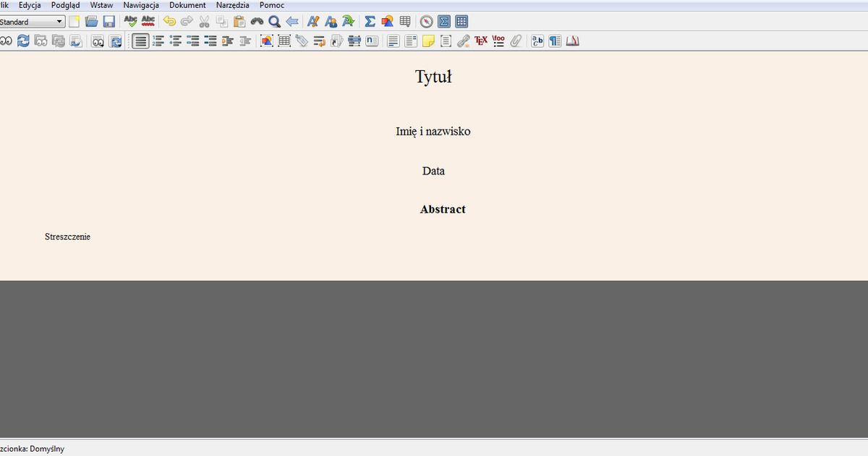This screenshot has height=456, width=868.
Task: Undo the last action
Action: pos(169,21)
